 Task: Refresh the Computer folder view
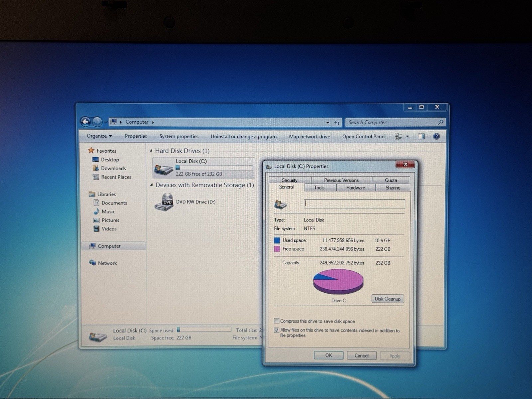coord(337,123)
